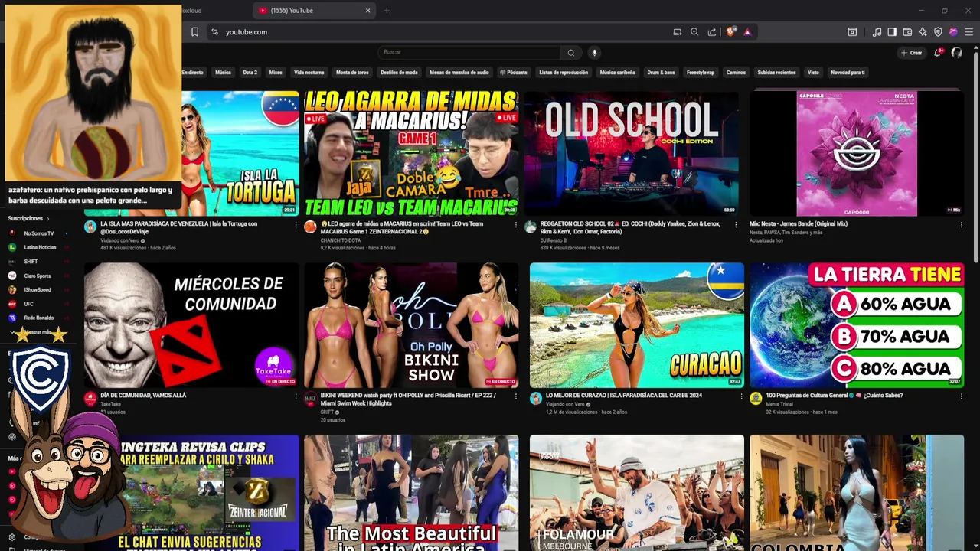Select the Subidas recientes filter chip

tap(776, 73)
